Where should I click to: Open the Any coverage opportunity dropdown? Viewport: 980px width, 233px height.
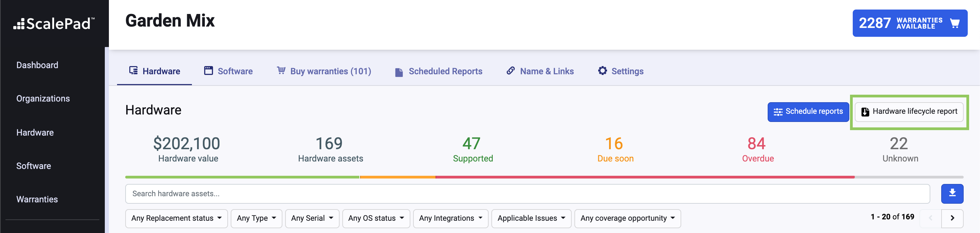[627, 218]
